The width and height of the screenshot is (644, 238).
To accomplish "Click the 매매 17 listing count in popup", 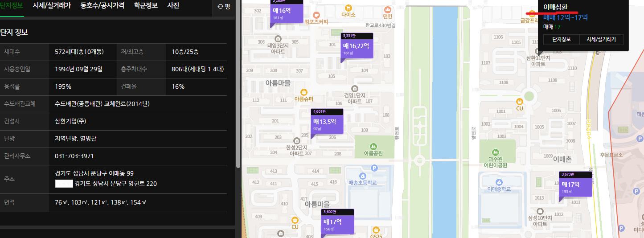I will point(552,27).
